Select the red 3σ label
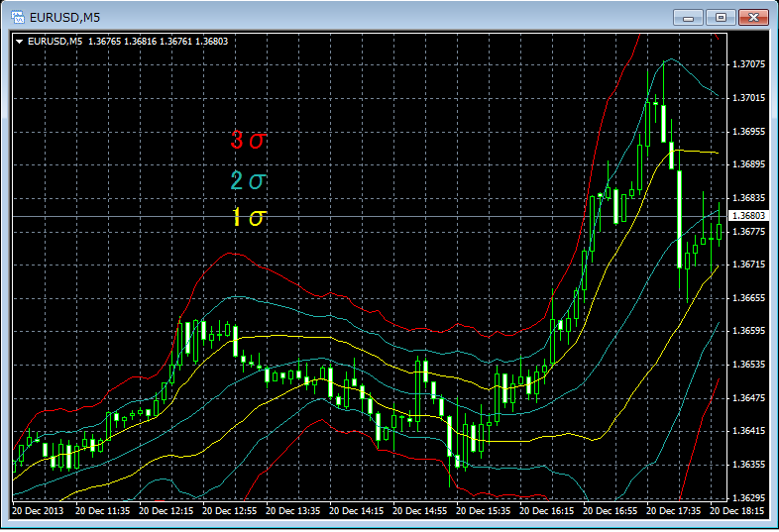 point(248,140)
